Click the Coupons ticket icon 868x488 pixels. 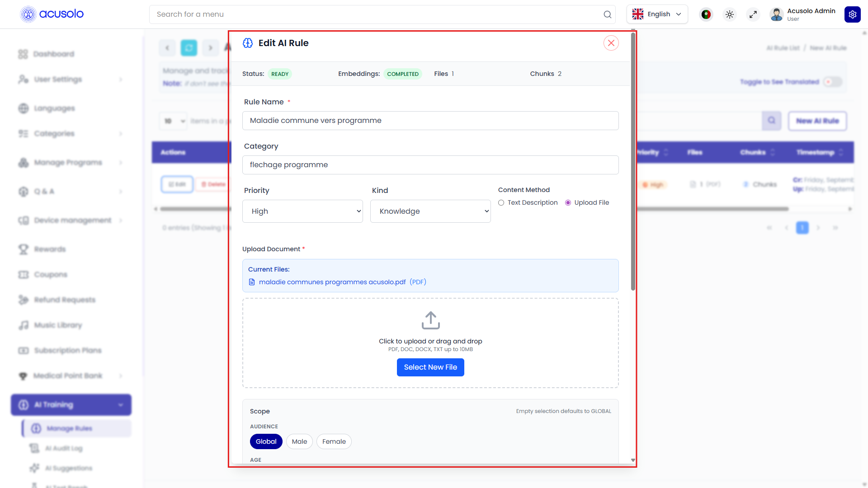24,275
